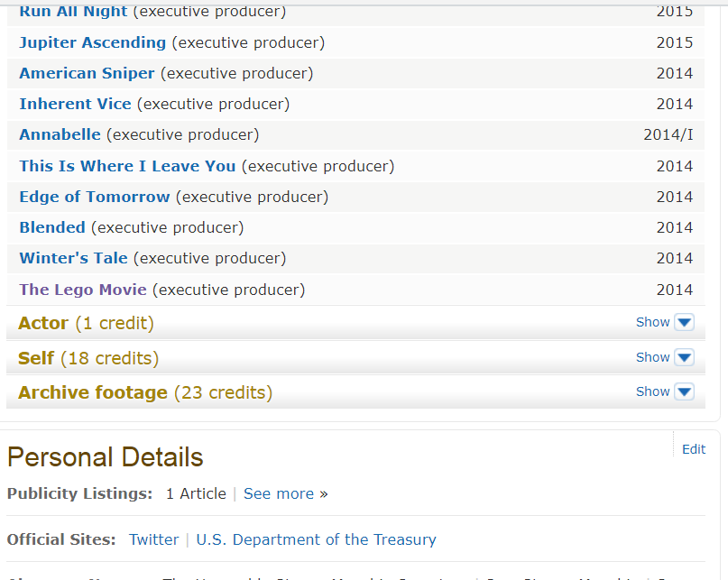
Task: Click the Archive footage heading
Action: click(x=93, y=392)
